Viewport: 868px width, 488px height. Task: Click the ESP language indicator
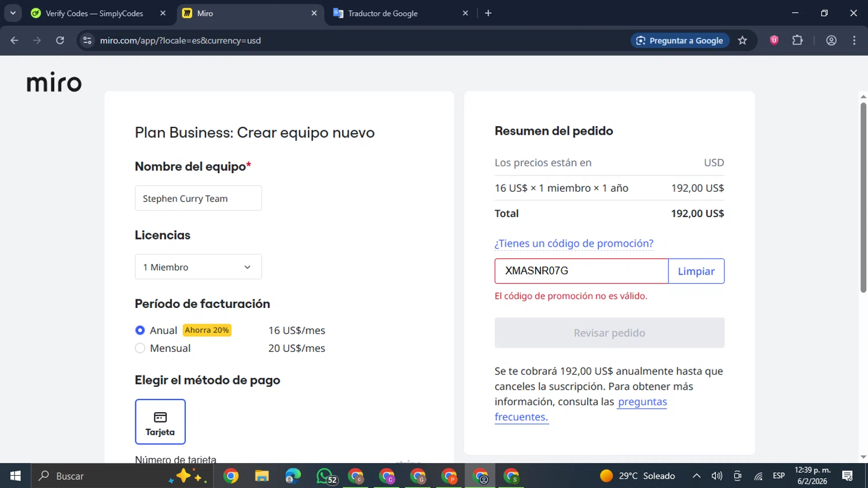pos(779,476)
